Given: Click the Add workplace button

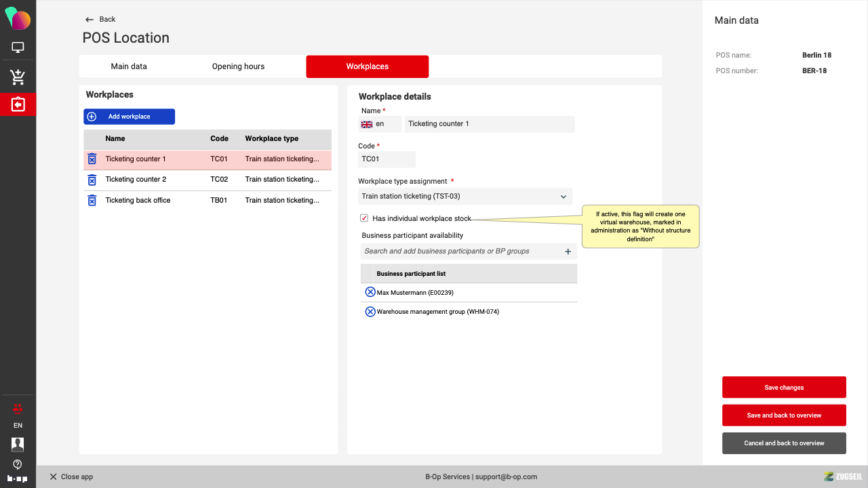Looking at the screenshot, I should tap(130, 117).
